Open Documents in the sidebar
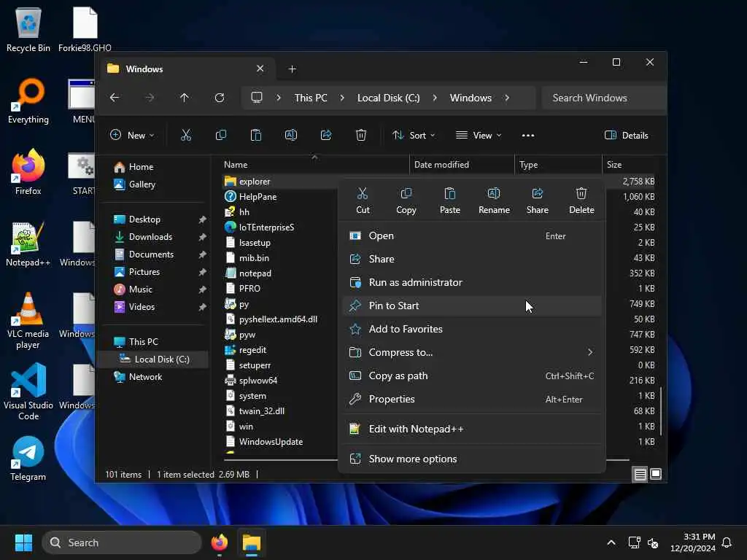This screenshot has width=747, height=560. [151, 254]
